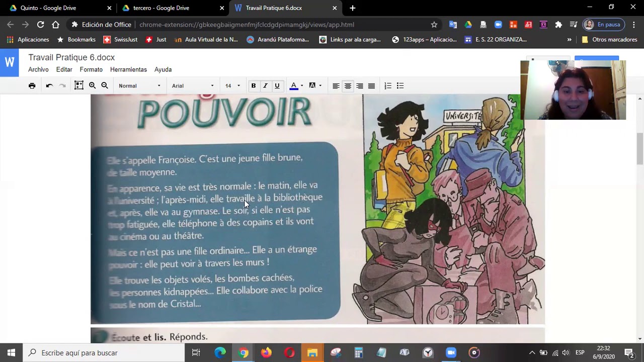The height and width of the screenshot is (362, 644).
Task: Expand the text color dropdown arrow
Action: [301, 86]
